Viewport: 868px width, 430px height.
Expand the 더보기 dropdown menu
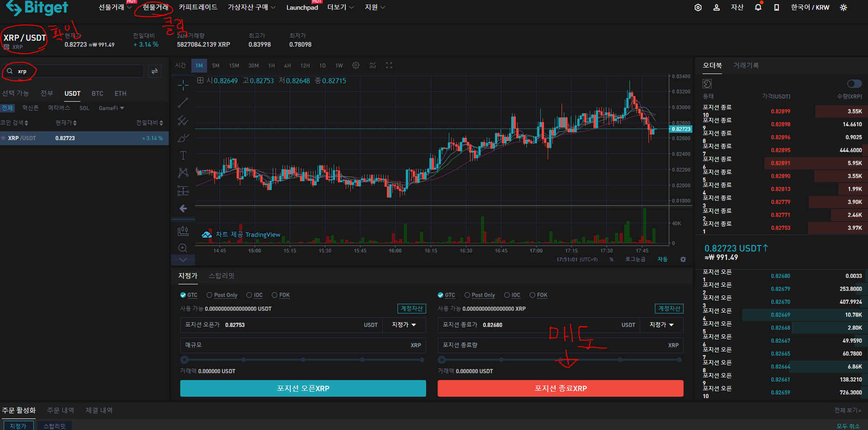coord(341,7)
